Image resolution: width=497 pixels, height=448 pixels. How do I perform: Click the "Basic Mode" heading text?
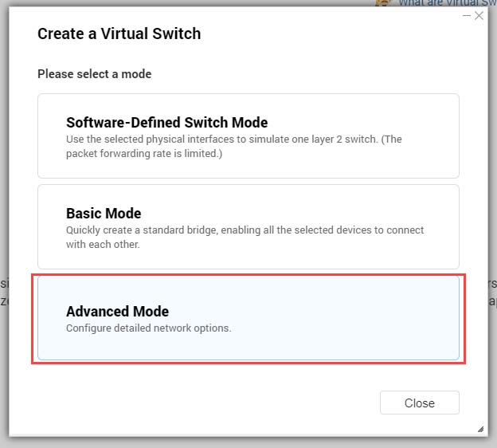coord(104,214)
